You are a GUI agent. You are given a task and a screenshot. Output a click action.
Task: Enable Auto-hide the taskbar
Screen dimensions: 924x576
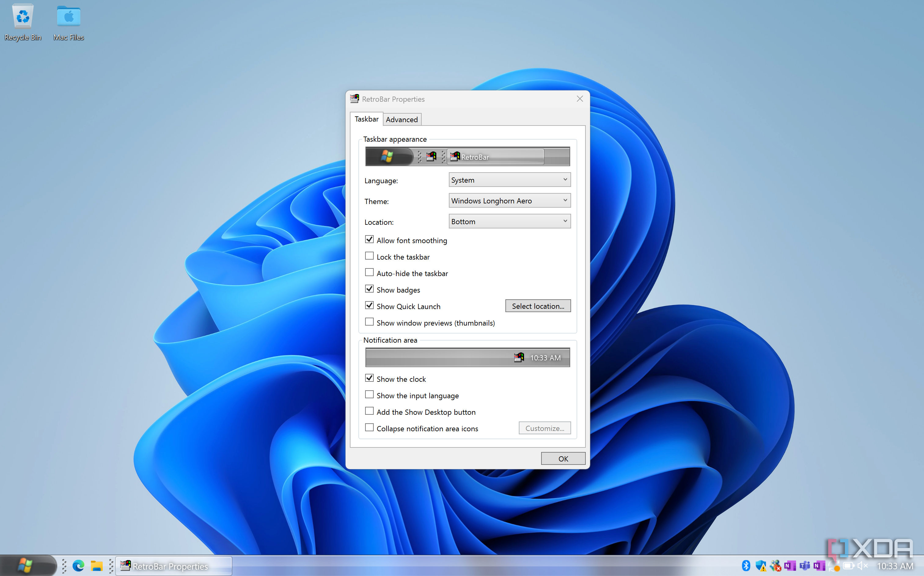(x=369, y=272)
